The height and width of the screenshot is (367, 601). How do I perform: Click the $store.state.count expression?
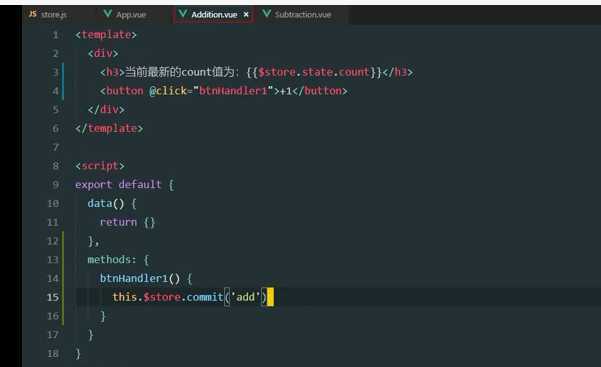(x=314, y=72)
